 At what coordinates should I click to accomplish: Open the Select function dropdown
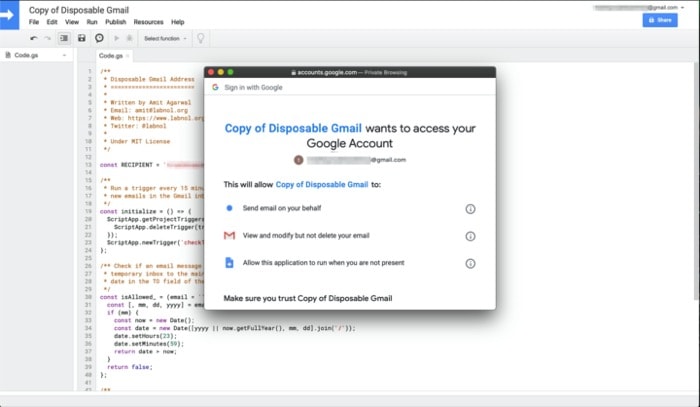click(x=165, y=38)
